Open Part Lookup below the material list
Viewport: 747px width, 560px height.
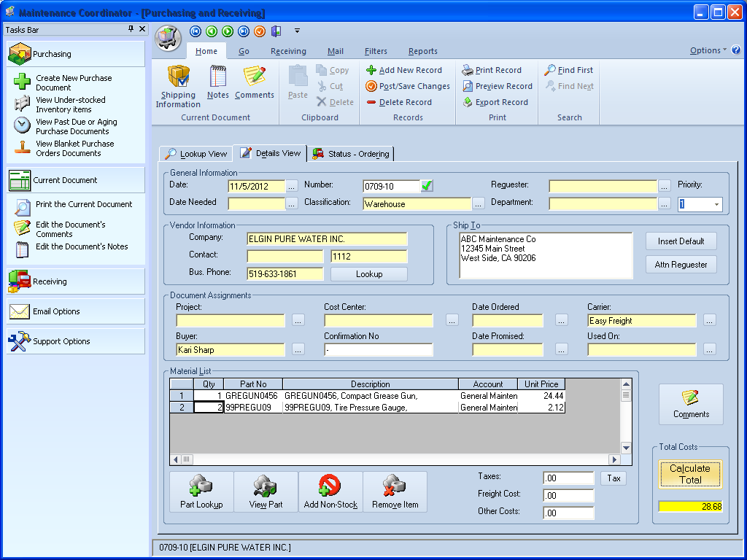coord(200,491)
